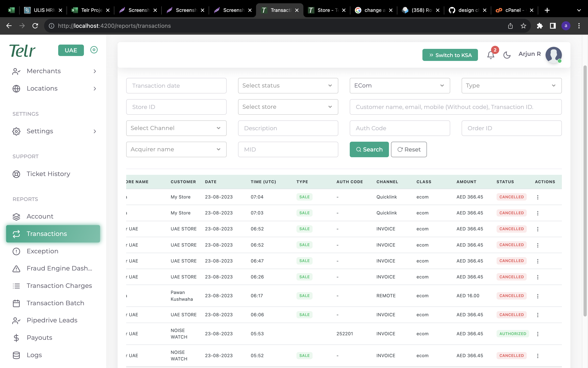Click the Transaction date field
Image resolution: width=588 pixels, height=368 pixels.
pyautogui.click(x=176, y=86)
